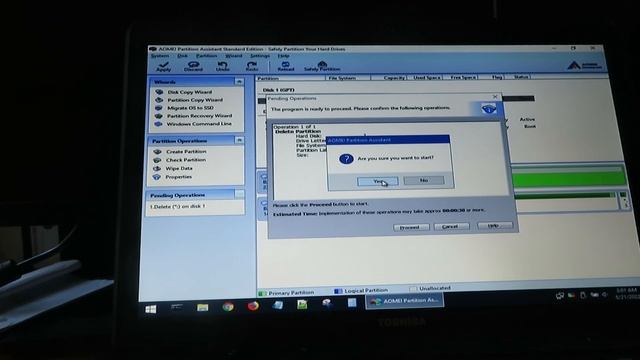Open Google Chrome from taskbar
The height and width of the screenshot is (360, 640).
[228, 307]
